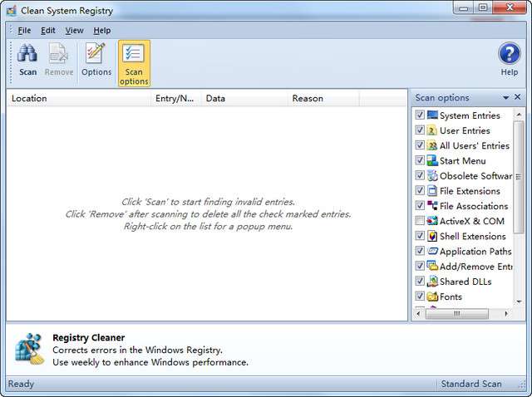The width and height of the screenshot is (532, 397).
Task: Click the Standard Scan status bar text
Action: [471, 384]
